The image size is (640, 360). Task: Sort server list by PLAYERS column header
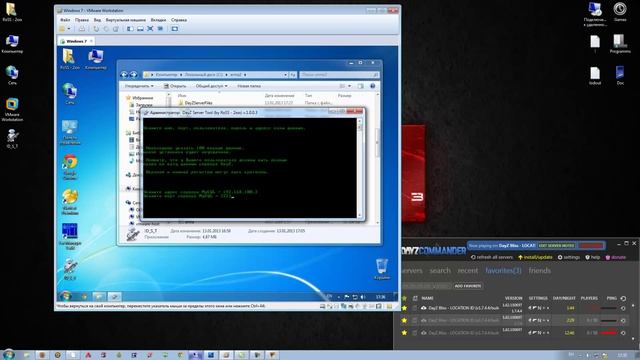[x=589, y=298]
